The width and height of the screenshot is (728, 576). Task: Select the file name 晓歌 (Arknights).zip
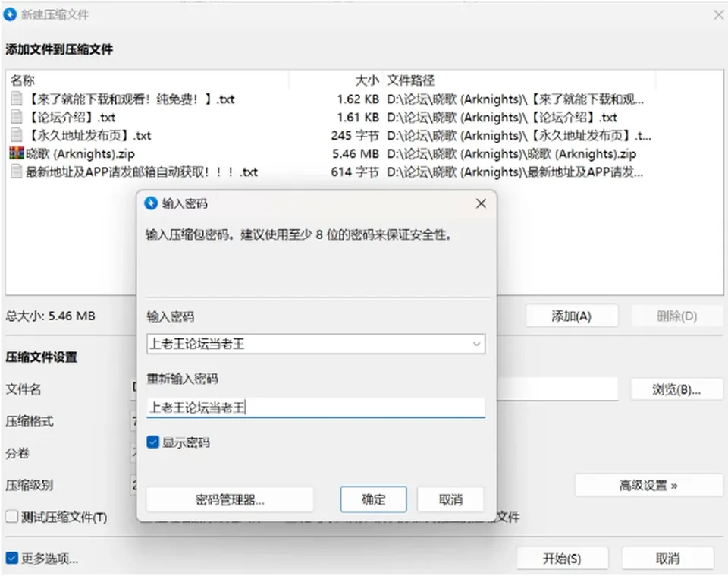[x=80, y=153]
